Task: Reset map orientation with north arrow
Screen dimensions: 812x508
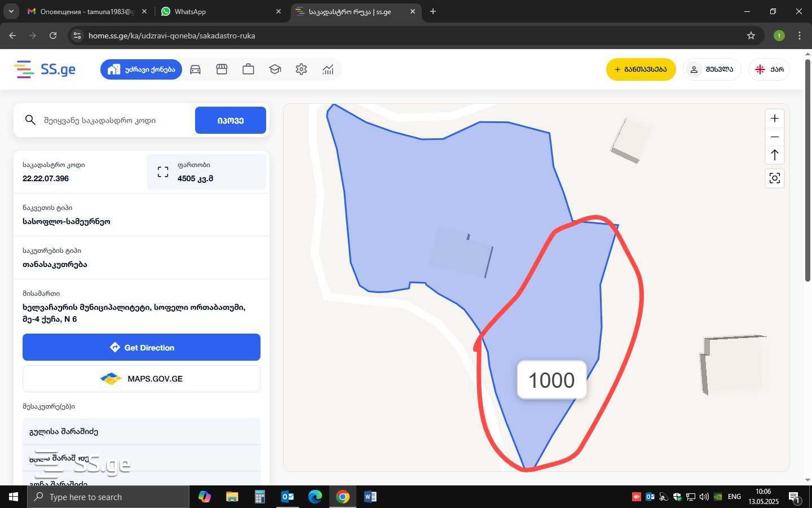Action: (774, 155)
